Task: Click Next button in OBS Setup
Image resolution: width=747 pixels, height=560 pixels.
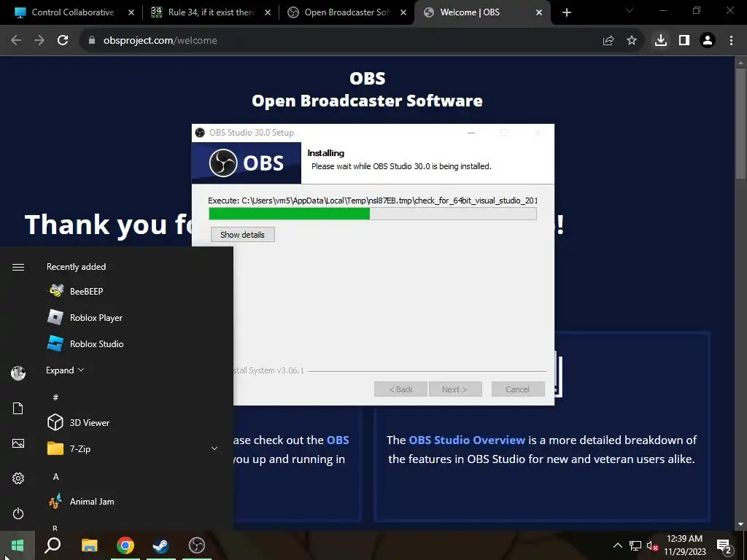Action: click(455, 389)
